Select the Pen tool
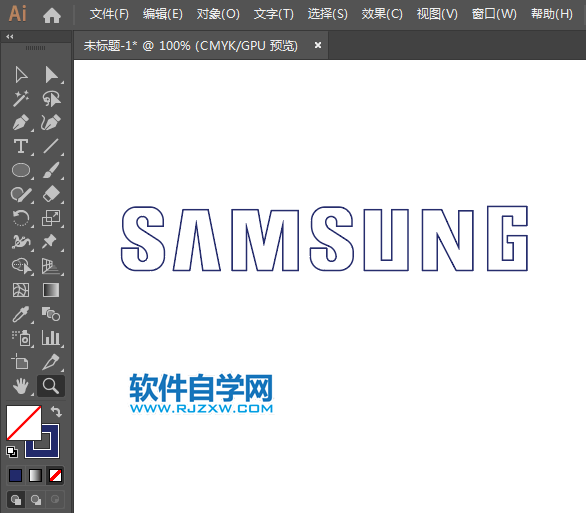Viewport: 586px width, 513px height. pos(21,123)
